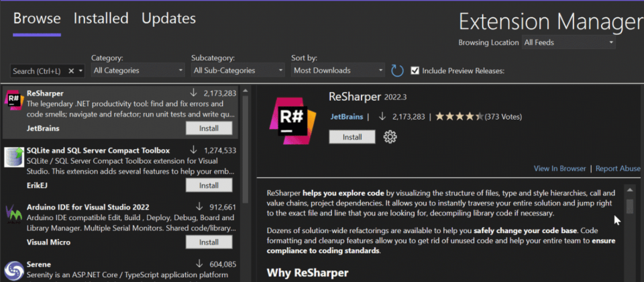Uncheck Include Preview Releases checkbox

[x=415, y=70]
